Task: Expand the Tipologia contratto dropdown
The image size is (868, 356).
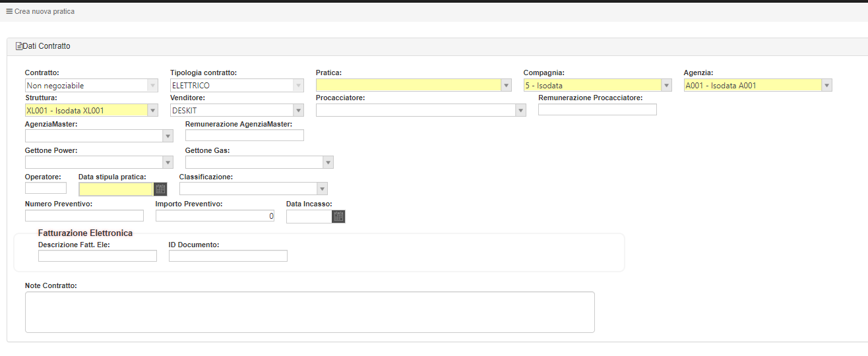Action: (x=298, y=86)
